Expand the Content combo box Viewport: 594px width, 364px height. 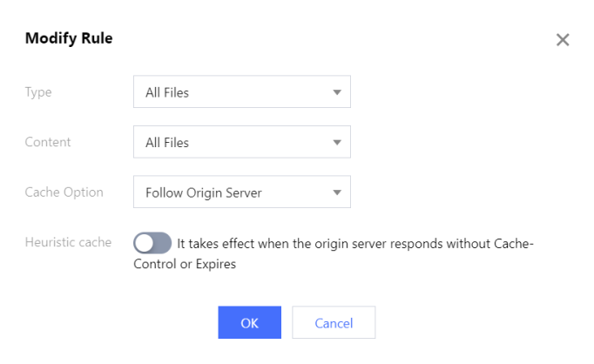click(x=241, y=142)
